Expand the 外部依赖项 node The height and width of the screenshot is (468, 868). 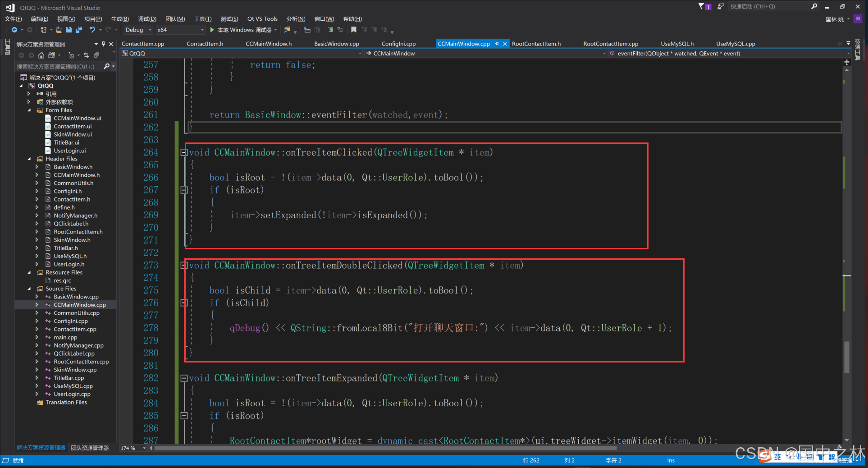click(29, 102)
